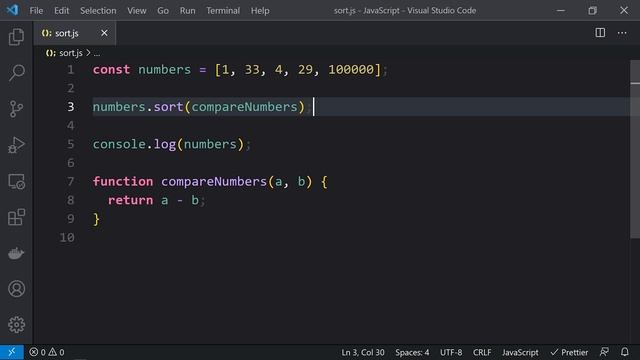This screenshot has height=360, width=640.
Task: Open remote window indicator in status bar
Action: (x=12, y=352)
